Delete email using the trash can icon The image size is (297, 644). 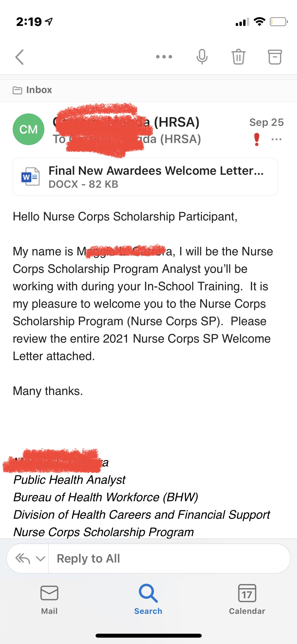pos(238,57)
